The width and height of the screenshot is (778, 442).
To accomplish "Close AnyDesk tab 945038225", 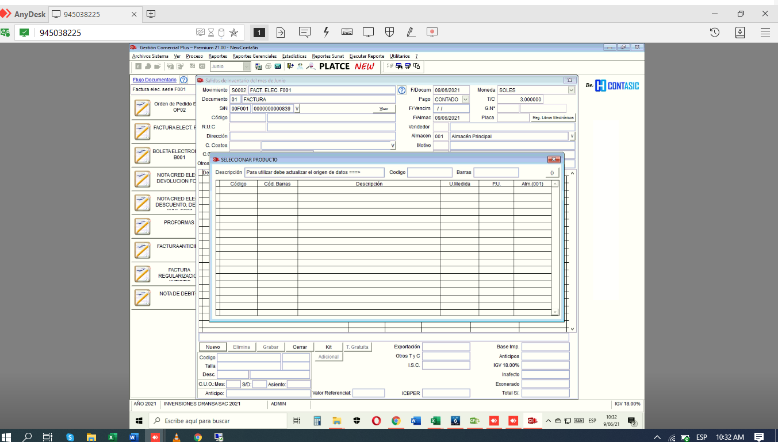I will point(134,14).
